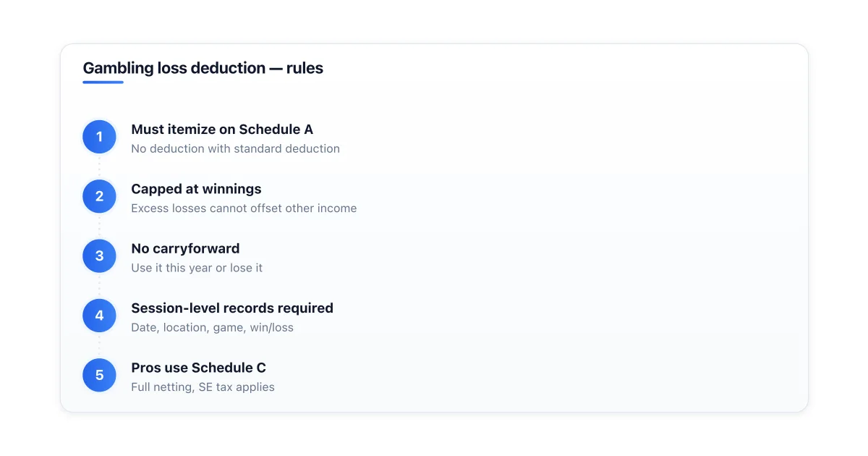Click dotted connector between steps 4 and 5
Image resolution: width=868 pixels, height=456 pixels.
99,345
